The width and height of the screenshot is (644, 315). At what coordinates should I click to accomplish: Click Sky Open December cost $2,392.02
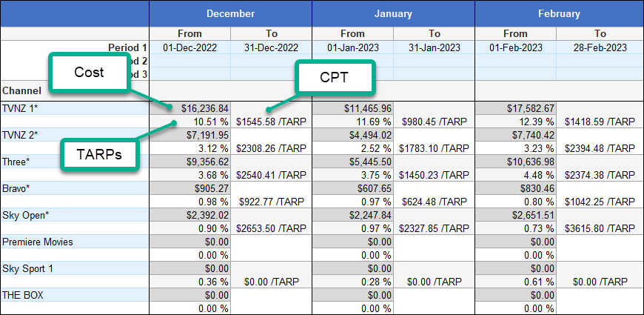[x=189, y=215]
